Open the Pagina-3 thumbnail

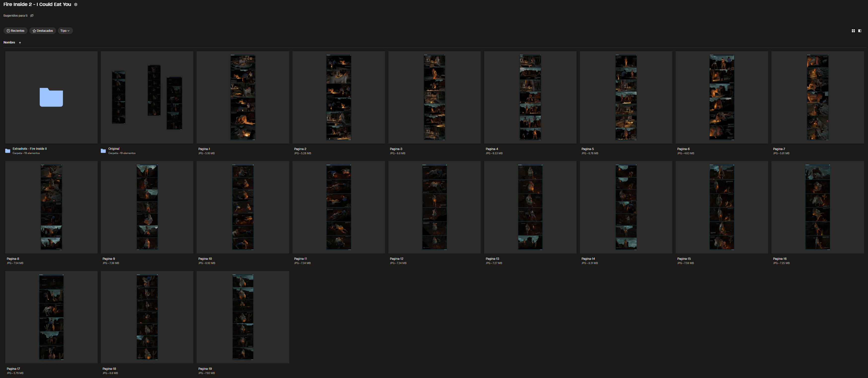[434, 97]
